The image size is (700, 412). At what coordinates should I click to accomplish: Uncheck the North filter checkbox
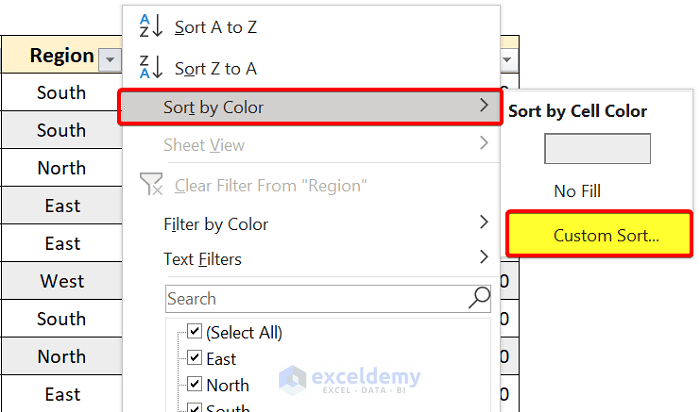(195, 384)
